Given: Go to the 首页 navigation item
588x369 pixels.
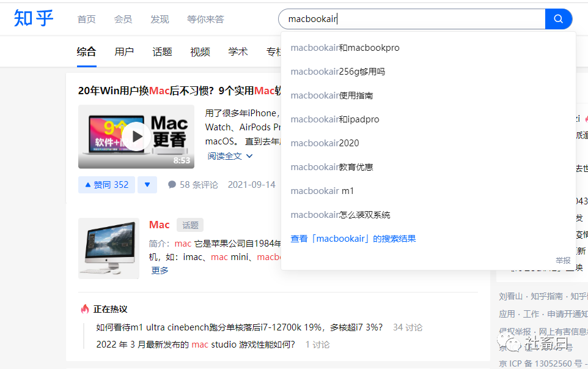Looking at the screenshot, I should 87,19.
